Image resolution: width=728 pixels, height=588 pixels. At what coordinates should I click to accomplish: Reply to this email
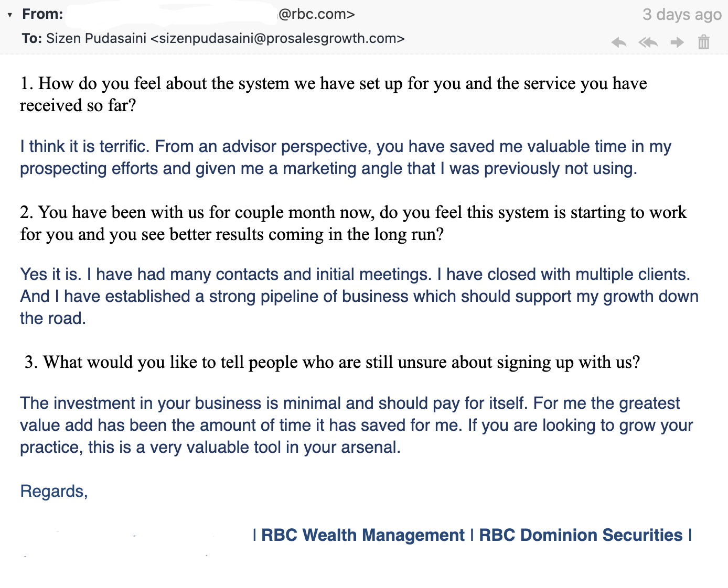[x=619, y=42]
